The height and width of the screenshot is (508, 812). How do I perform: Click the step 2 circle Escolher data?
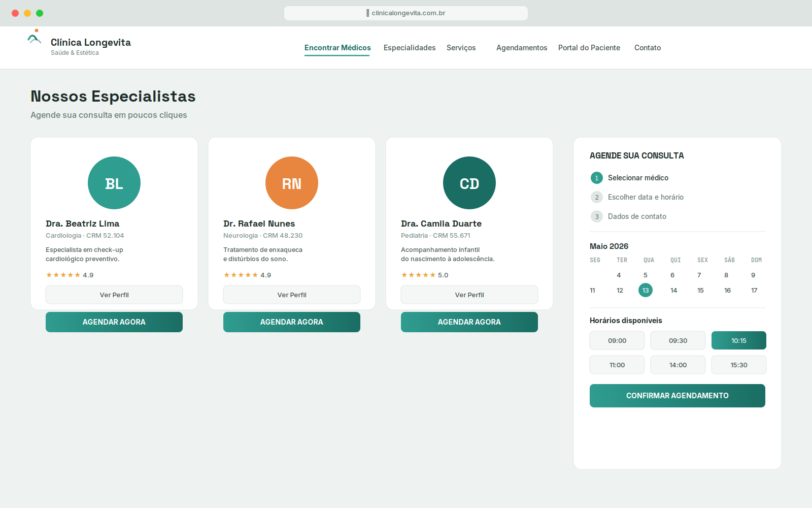coord(597,197)
